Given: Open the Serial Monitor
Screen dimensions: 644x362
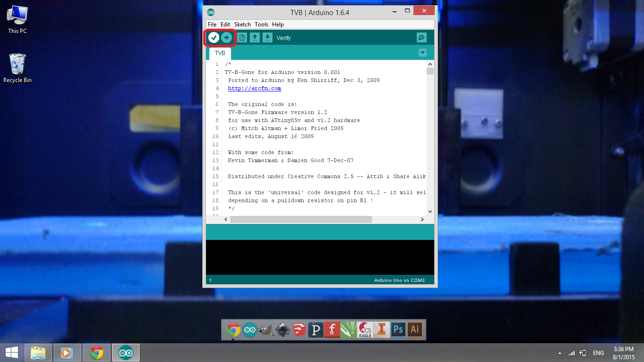Looking at the screenshot, I should [421, 38].
